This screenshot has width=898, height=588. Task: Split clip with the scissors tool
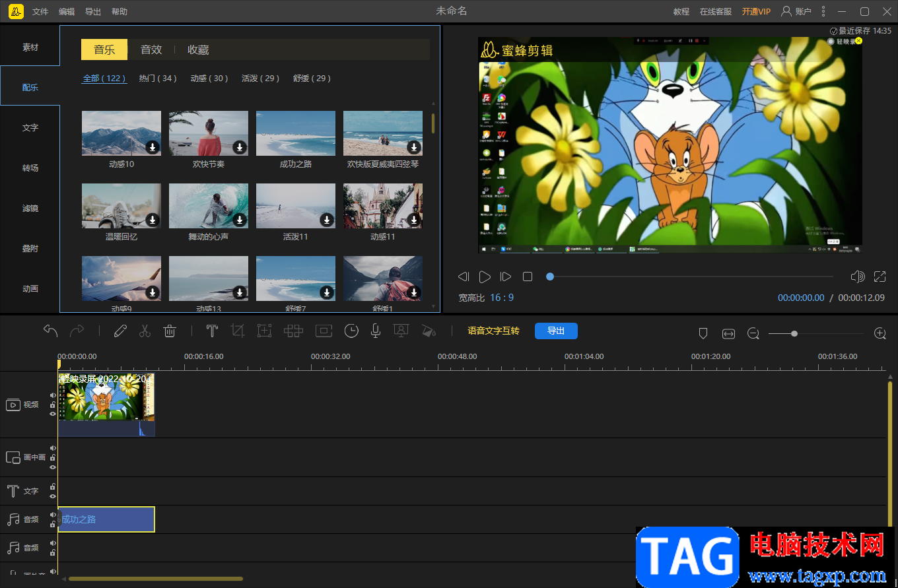tap(145, 331)
